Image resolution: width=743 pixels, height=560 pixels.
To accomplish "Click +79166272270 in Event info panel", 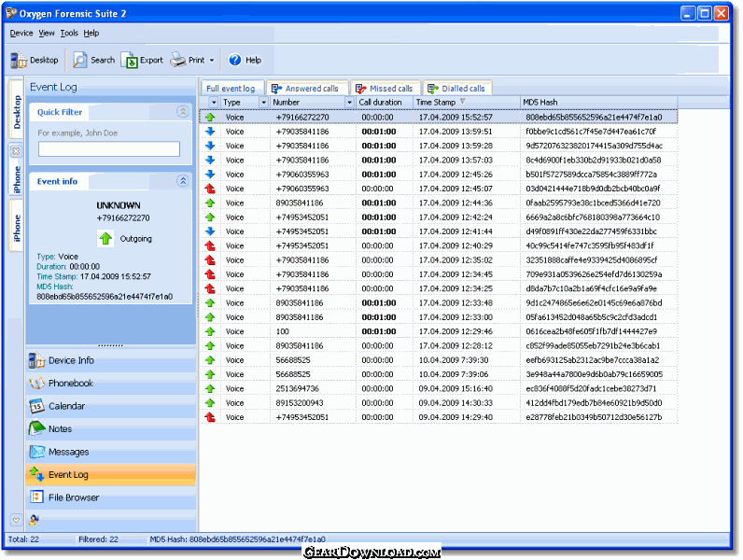I will pyautogui.click(x=122, y=218).
